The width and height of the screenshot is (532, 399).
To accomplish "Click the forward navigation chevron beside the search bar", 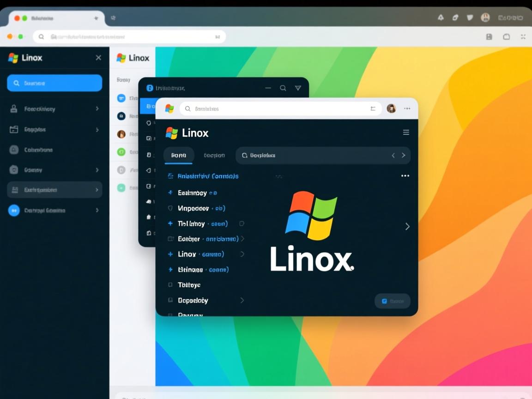I will tap(402, 156).
